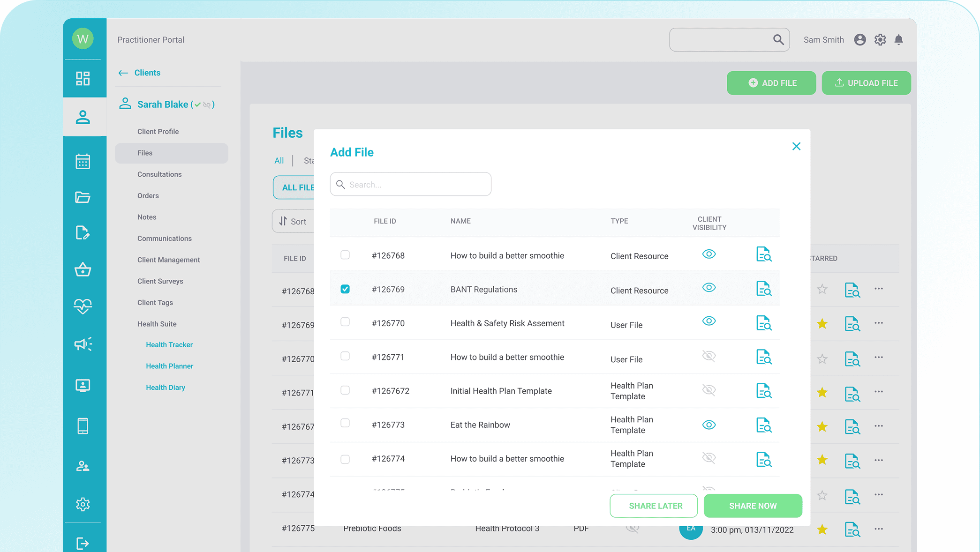The width and height of the screenshot is (980, 552).
Task: Open the shopping basket sidebar icon
Action: click(83, 269)
